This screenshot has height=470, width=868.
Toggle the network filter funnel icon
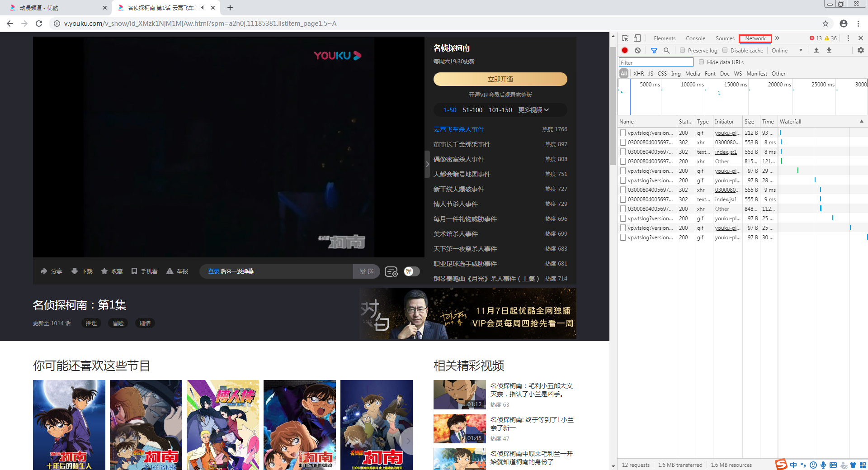(654, 50)
